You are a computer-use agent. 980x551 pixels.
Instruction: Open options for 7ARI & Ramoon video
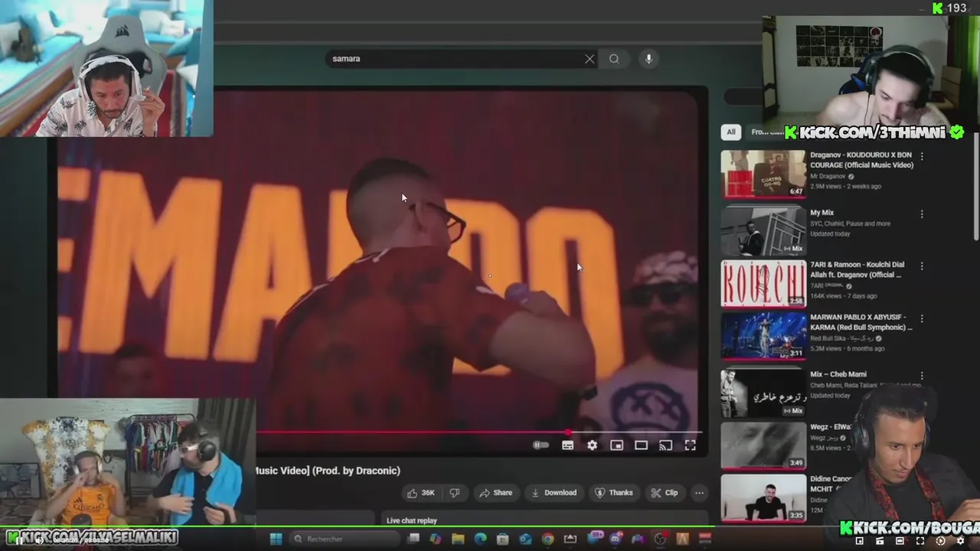pos(922,266)
